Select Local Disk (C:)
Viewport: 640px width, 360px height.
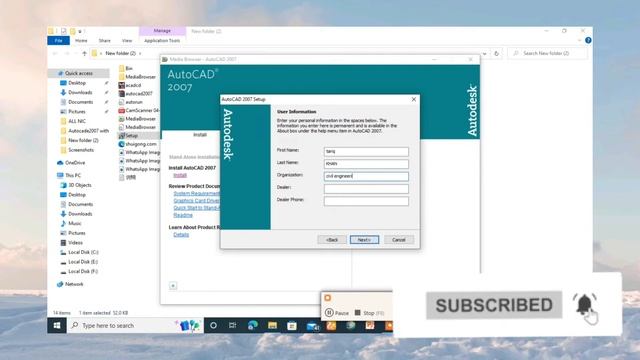point(83,252)
